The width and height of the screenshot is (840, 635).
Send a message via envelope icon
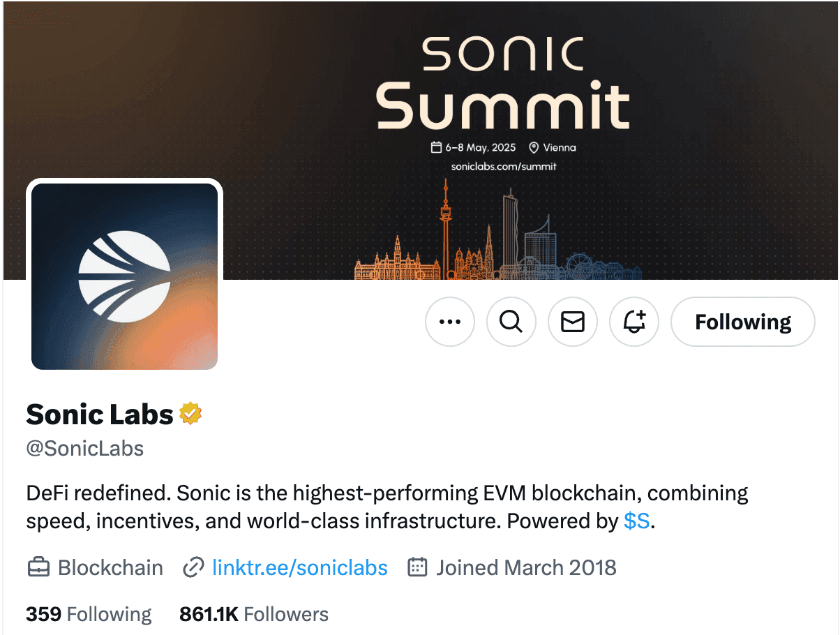click(573, 322)
